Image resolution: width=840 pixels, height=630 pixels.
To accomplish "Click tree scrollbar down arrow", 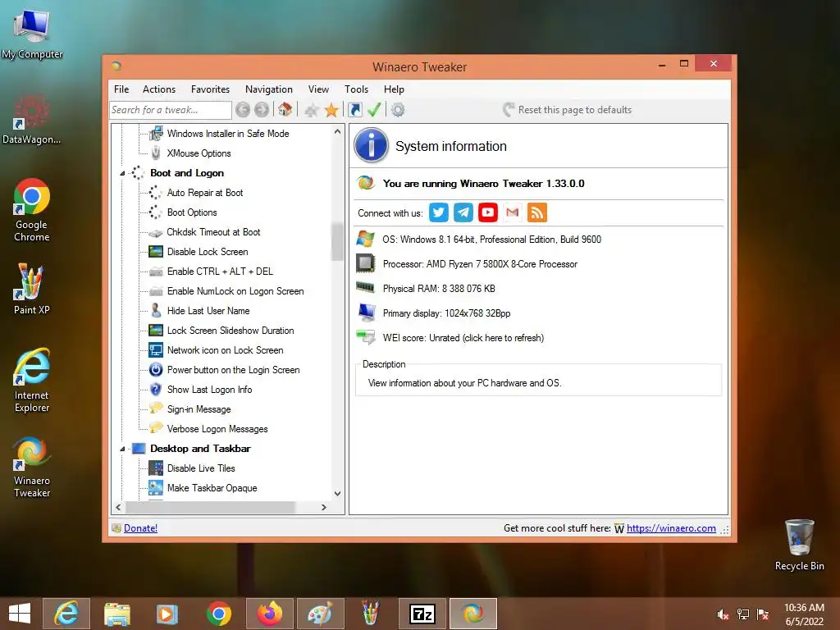I will coord(337,493).
